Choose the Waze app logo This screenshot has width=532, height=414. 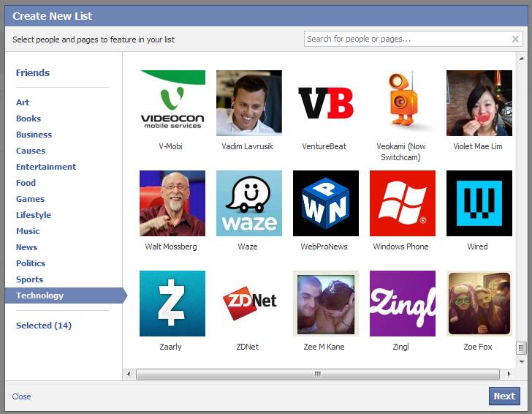click(x=249, y=203)
